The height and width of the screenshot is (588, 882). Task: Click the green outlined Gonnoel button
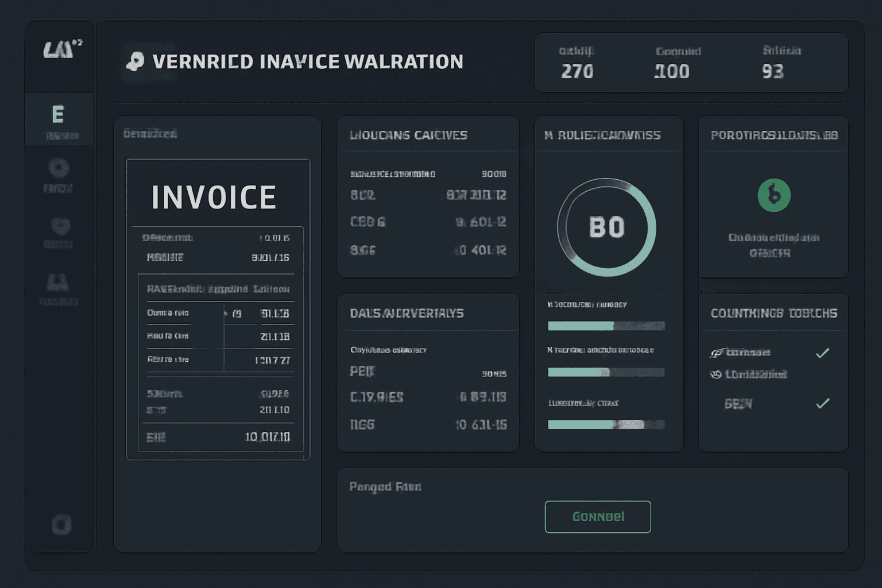click(x=598, y=517)
